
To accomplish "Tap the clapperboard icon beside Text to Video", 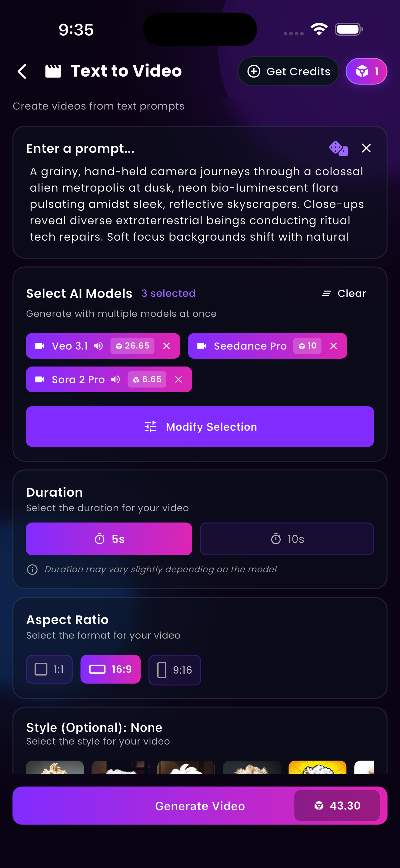I will 53,71.
